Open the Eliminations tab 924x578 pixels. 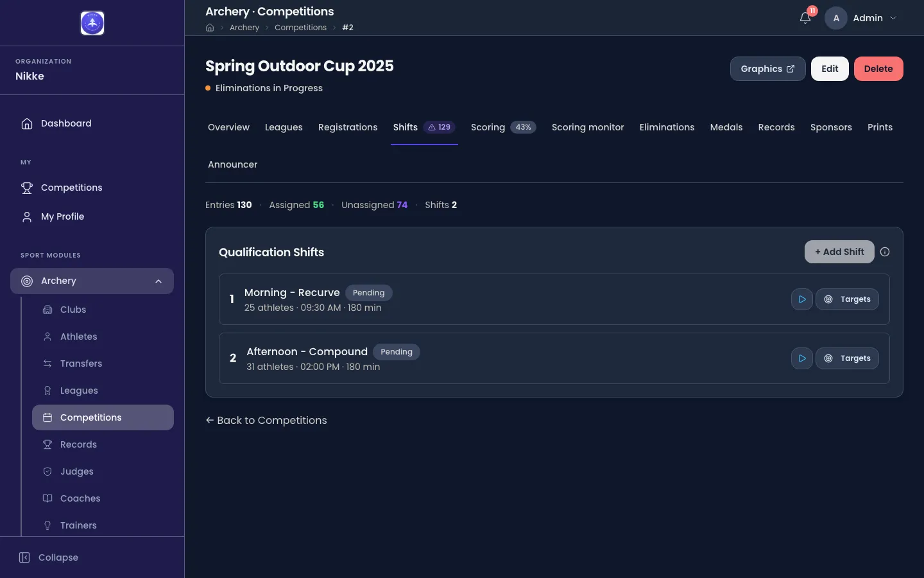tap(667, 127)
